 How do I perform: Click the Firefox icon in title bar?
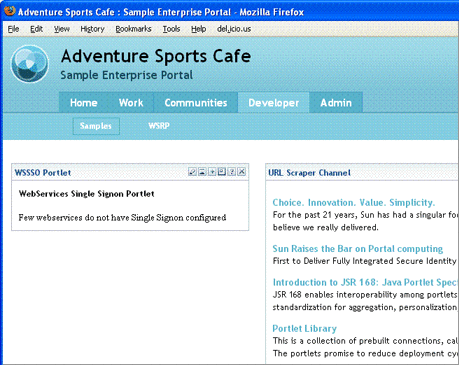10,11
